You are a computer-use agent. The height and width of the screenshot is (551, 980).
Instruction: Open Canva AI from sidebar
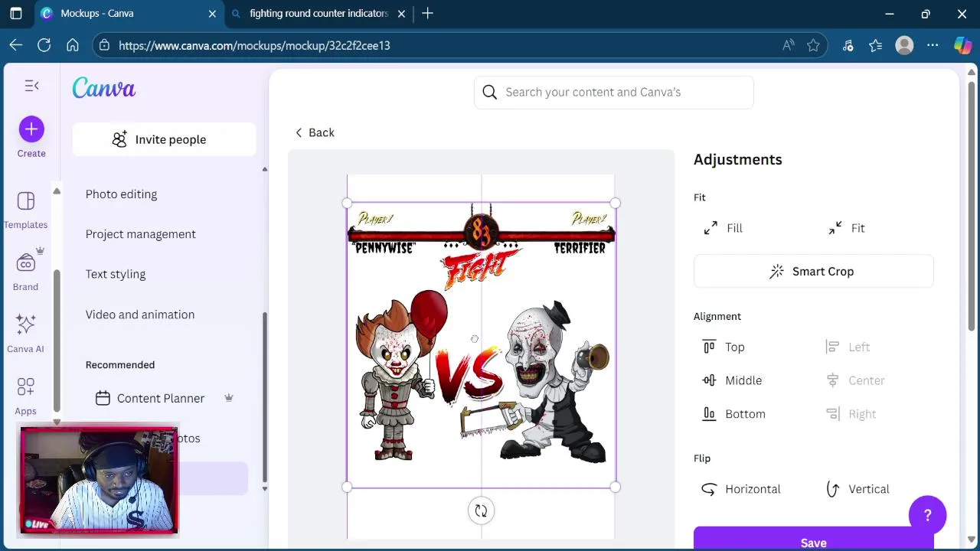click(25, 334)
